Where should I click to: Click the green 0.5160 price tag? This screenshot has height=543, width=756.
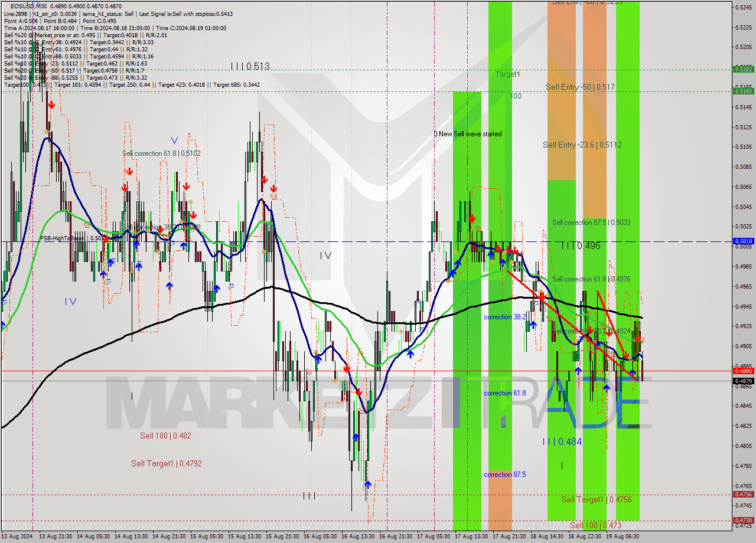743,91
